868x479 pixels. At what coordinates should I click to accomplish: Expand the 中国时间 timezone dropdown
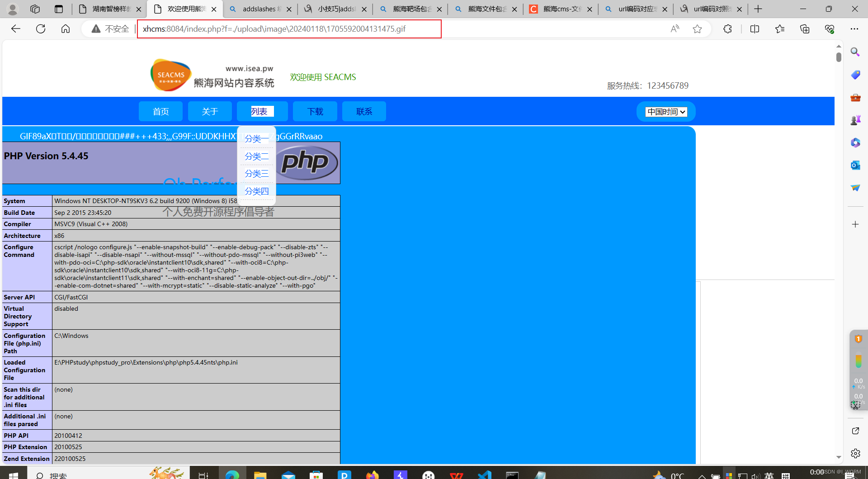click(666, 112)
